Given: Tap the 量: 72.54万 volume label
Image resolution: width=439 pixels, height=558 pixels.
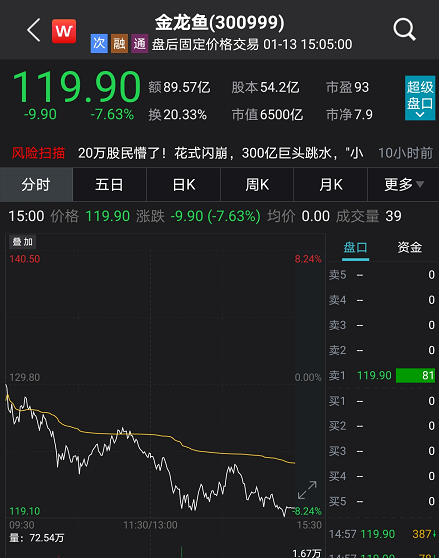Looking at the screenshot, I should (37, 537).
